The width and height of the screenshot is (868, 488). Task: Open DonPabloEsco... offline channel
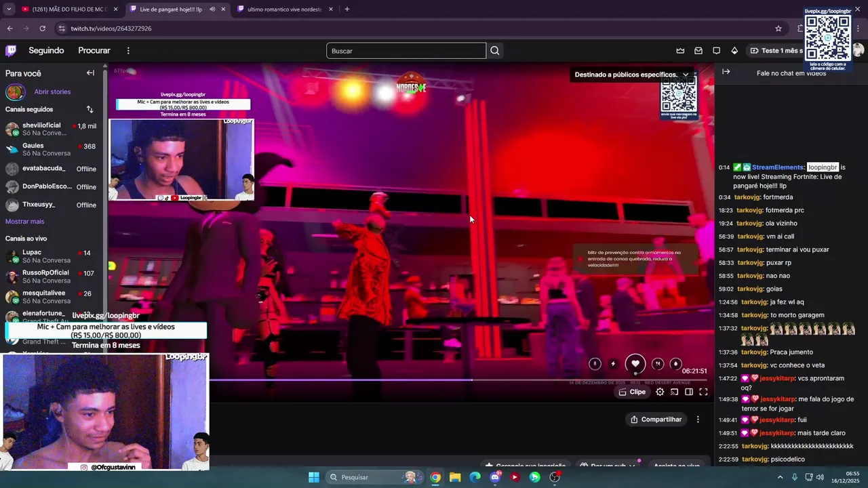(x=53, y=186)
